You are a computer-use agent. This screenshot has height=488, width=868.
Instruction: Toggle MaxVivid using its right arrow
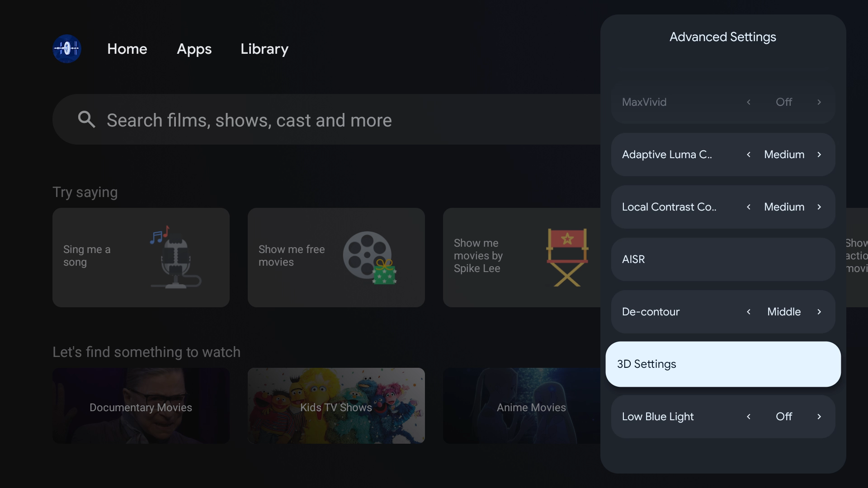point(819,102)
